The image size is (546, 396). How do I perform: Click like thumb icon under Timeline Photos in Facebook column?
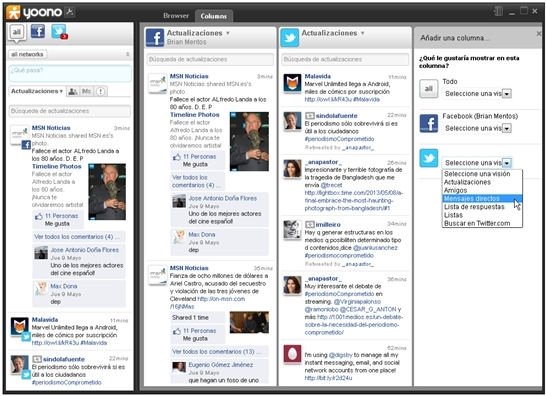pyautogui.click(x=177, y=157)
